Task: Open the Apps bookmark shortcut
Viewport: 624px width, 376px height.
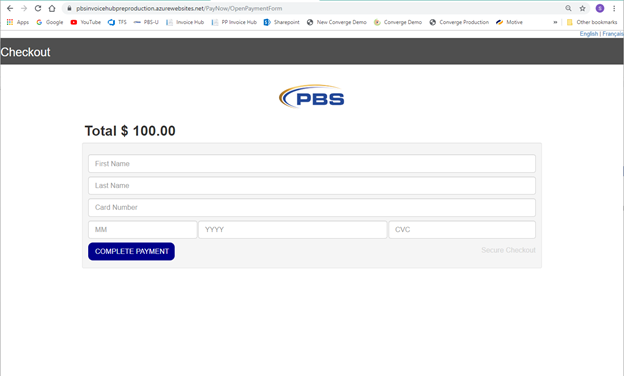Action: click(18, 22)
